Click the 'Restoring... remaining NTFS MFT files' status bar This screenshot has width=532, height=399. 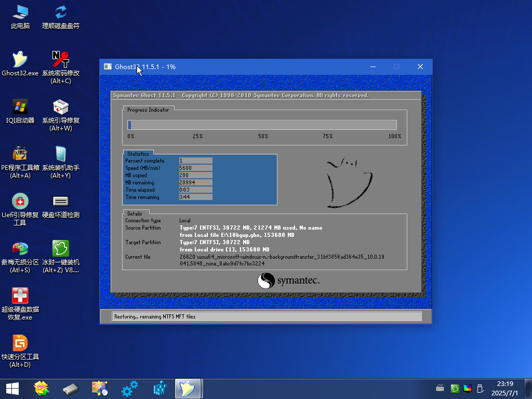(x=267, y=316)
